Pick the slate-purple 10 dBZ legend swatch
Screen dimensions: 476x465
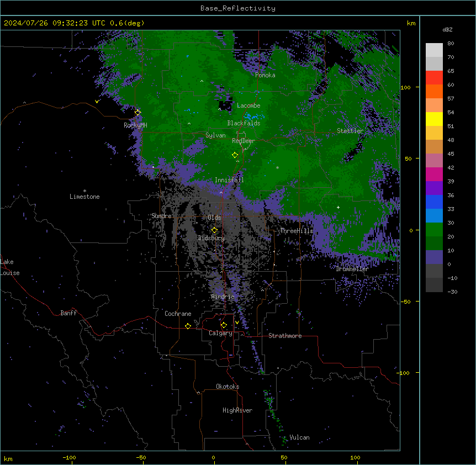click(434, 257)
